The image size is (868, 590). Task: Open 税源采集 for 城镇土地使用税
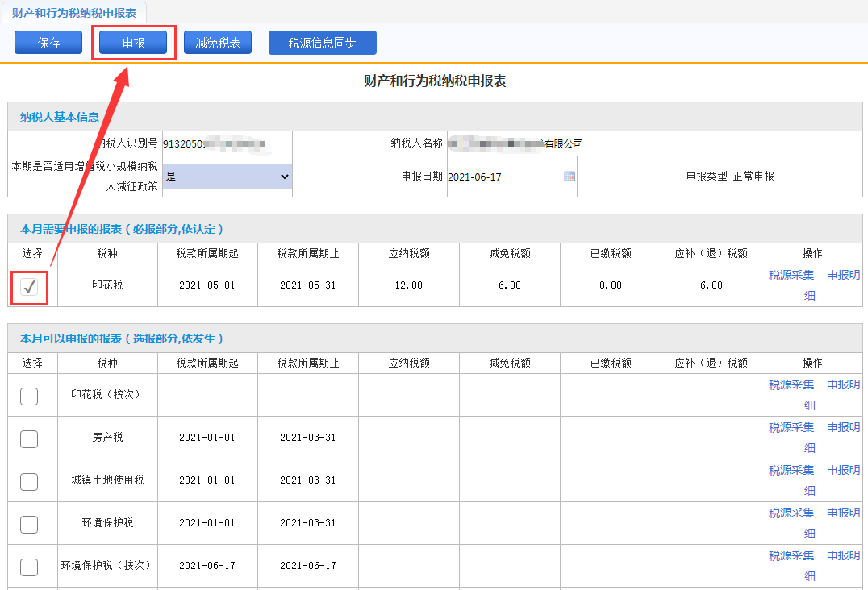tap(791, 470)
